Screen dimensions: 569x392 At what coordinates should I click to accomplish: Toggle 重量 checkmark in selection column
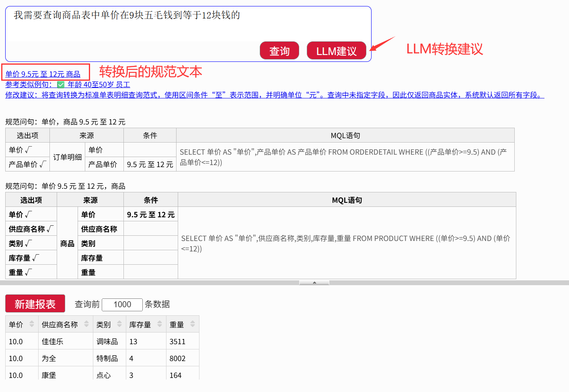[28, 272]
